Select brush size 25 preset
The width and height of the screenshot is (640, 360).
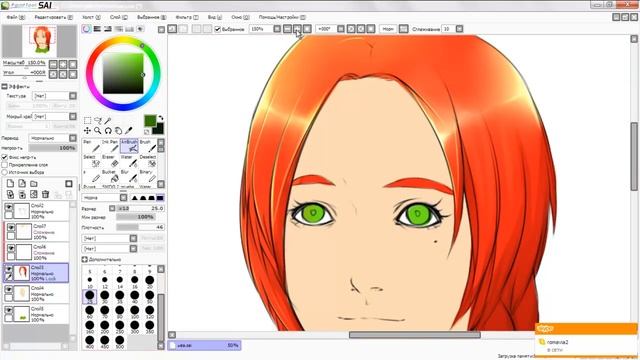click(x=90, y=297)
